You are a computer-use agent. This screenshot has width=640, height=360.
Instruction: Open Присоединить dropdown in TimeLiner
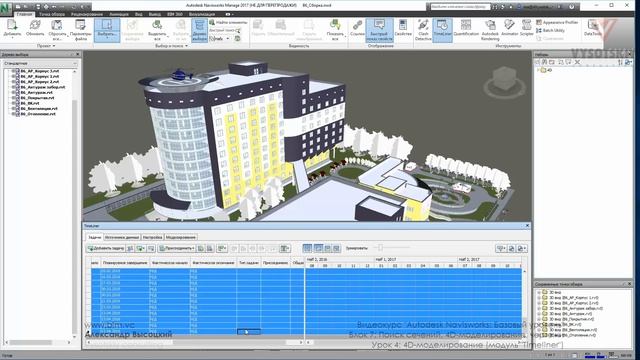pos(177,248)
